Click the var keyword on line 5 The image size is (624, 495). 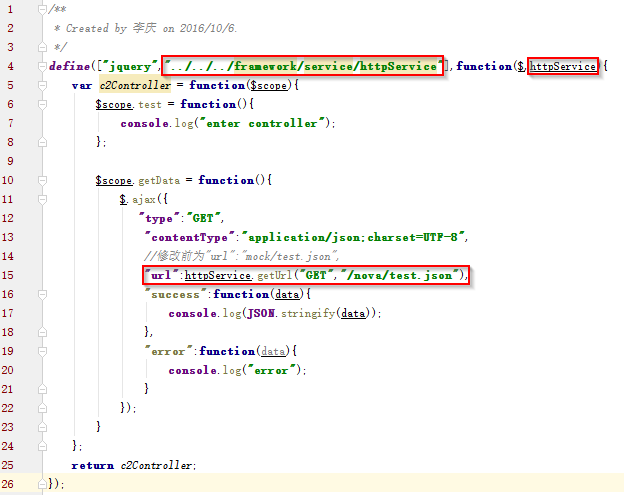click(82, 86)
